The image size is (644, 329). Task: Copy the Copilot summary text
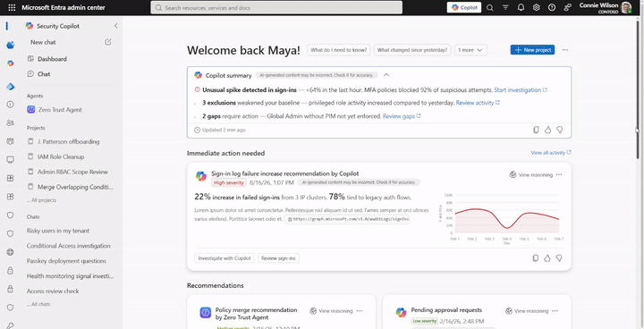coord(536,130)
